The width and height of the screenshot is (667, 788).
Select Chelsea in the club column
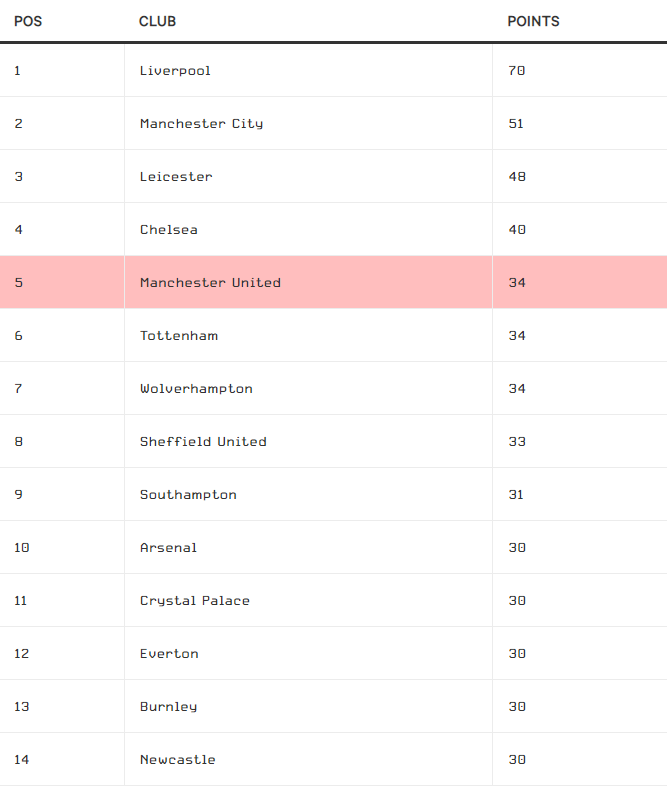coord(168,230)
